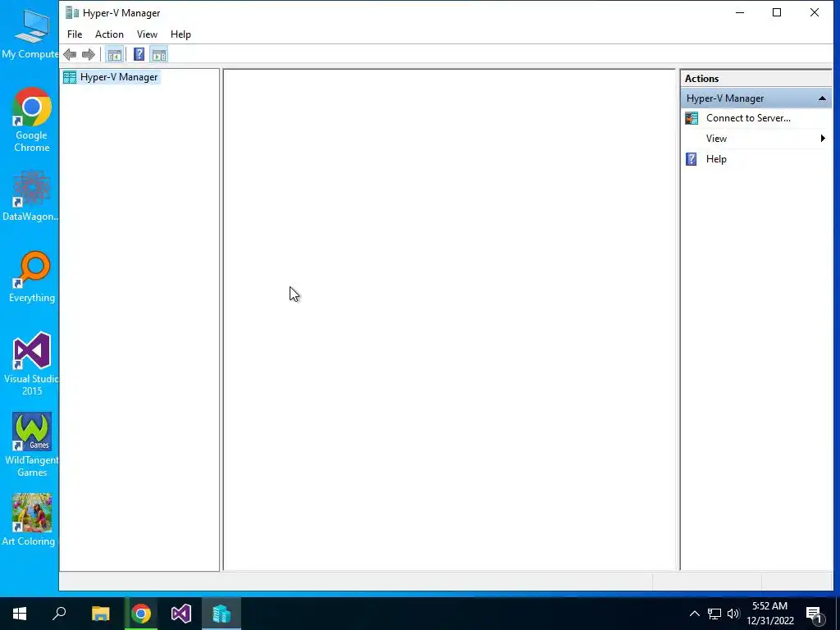The width and height of the screenshot is (840, 630).
Task: Click the Help icon in the Actions pane
Action: click(692, 159)
